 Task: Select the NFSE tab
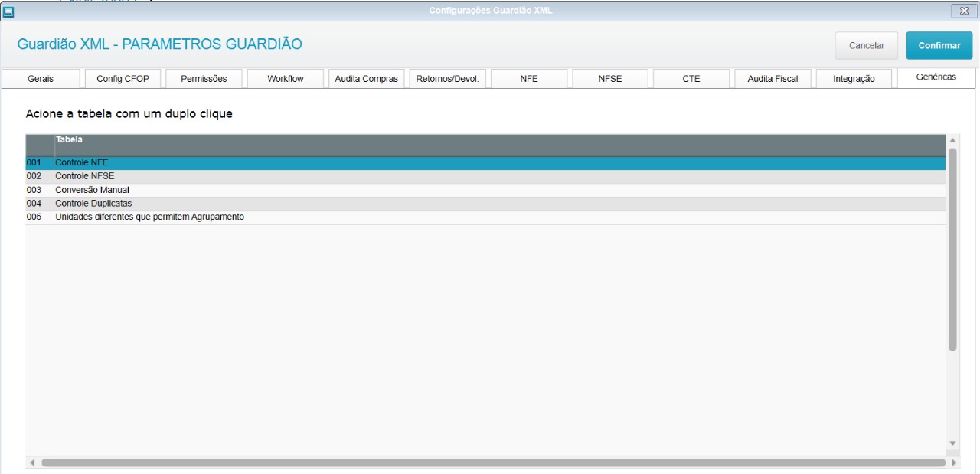click(x=610, y=79)
